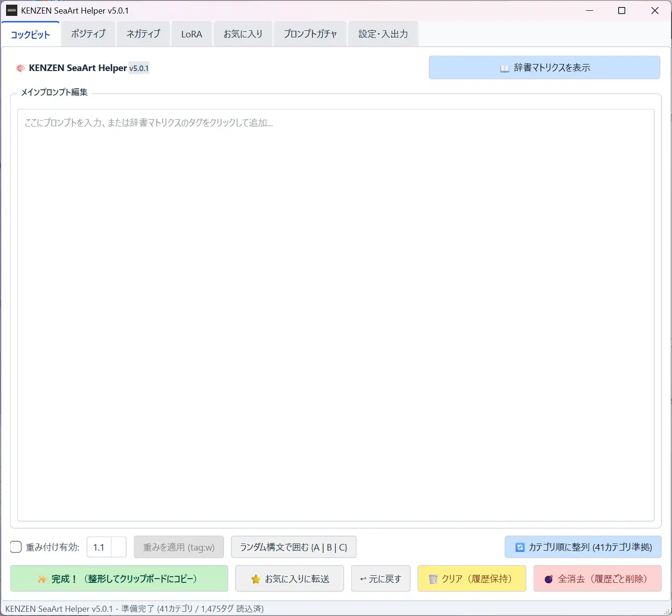Enable the 重み付け有効 checkbox
Image resolution: width=672 pixels, height=616 pixels.
click(16, 547)
